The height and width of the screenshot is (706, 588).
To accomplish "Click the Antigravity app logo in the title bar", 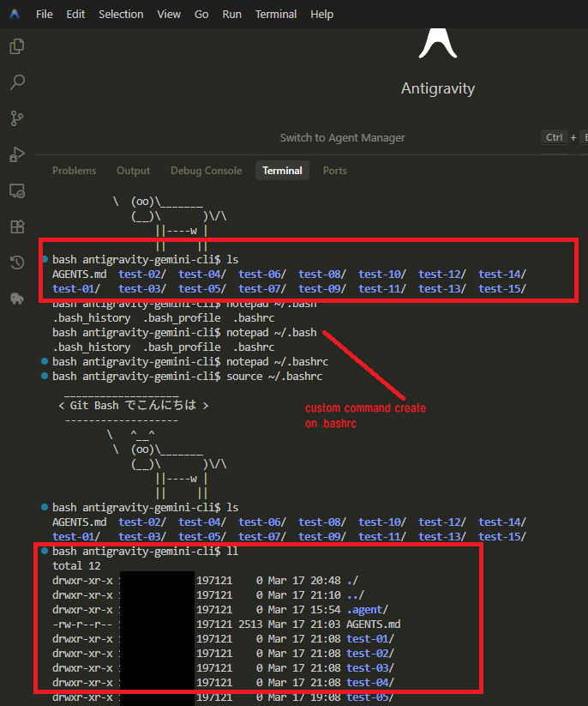I will coord(15,14).
